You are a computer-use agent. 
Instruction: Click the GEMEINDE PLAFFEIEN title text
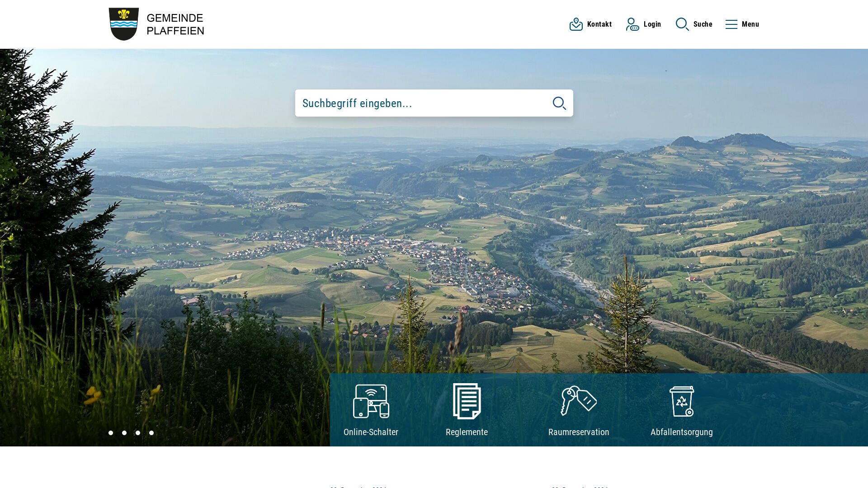point(175,24)
